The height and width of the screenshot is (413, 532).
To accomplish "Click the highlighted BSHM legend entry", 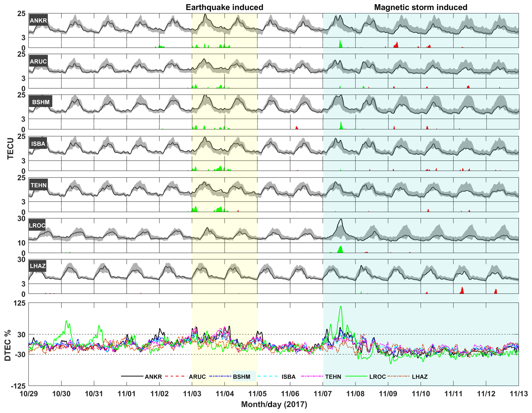I will [241, 377].
